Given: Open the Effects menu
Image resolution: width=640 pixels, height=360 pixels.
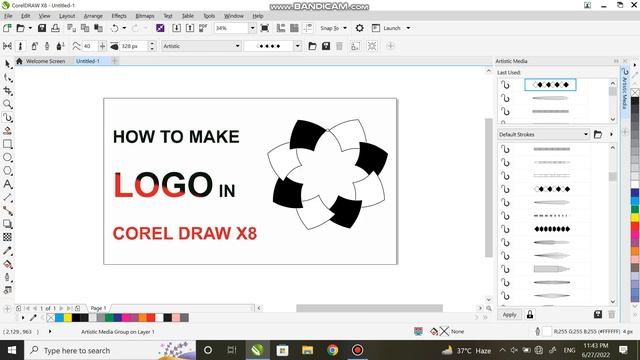Looking at the screenshot, I should (x=119, y=16).
